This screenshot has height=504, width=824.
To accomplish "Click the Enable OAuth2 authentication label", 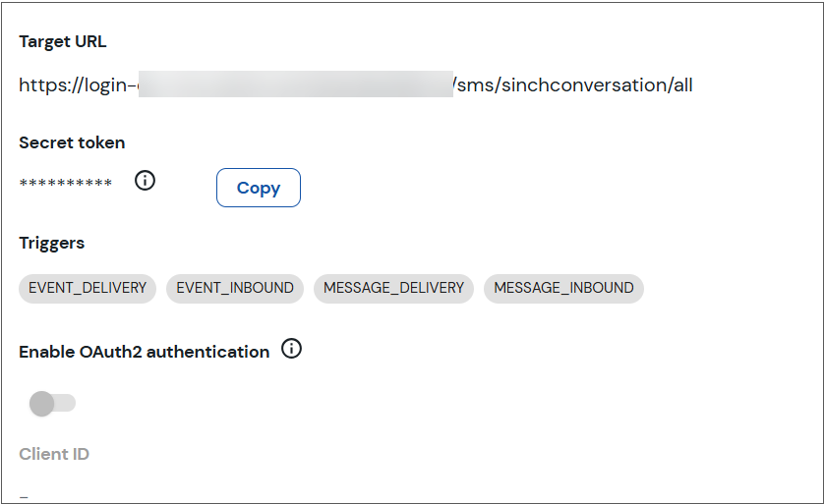I will 144,352.
